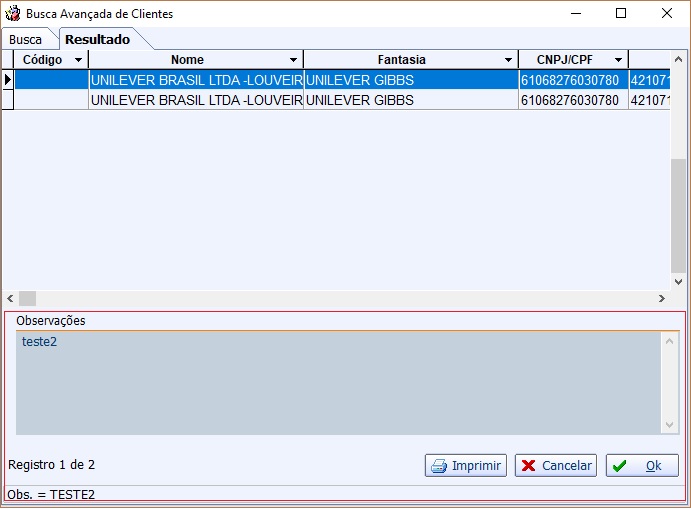
Task: Click the Registro 1 de 2 label
Action: click(x=52, y=464)
